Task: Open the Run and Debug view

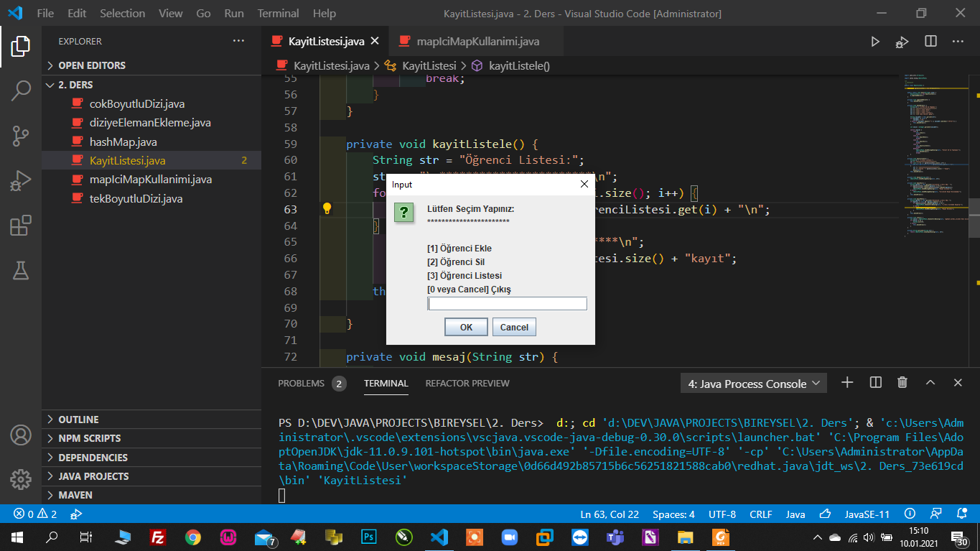Action: point(21,181)
